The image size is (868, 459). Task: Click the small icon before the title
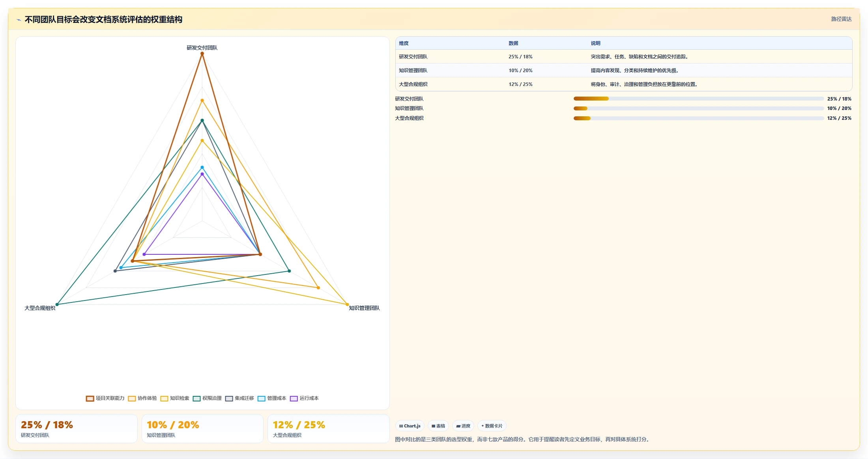[19, 20]
